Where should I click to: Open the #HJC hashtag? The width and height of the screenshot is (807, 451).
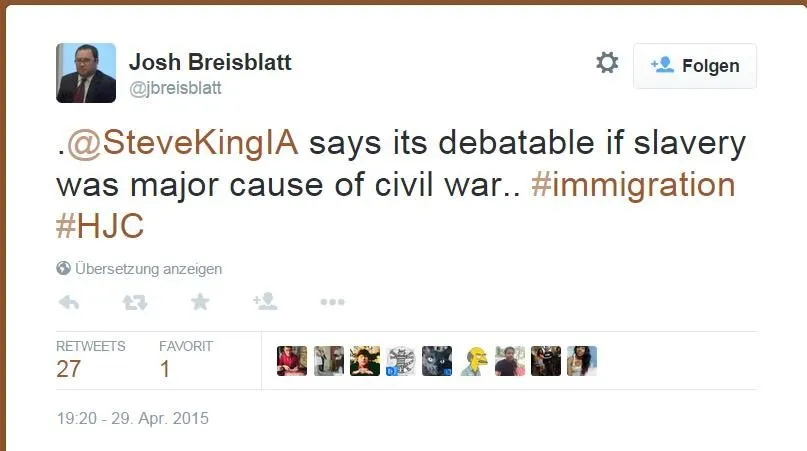click(x=100, y=226)
